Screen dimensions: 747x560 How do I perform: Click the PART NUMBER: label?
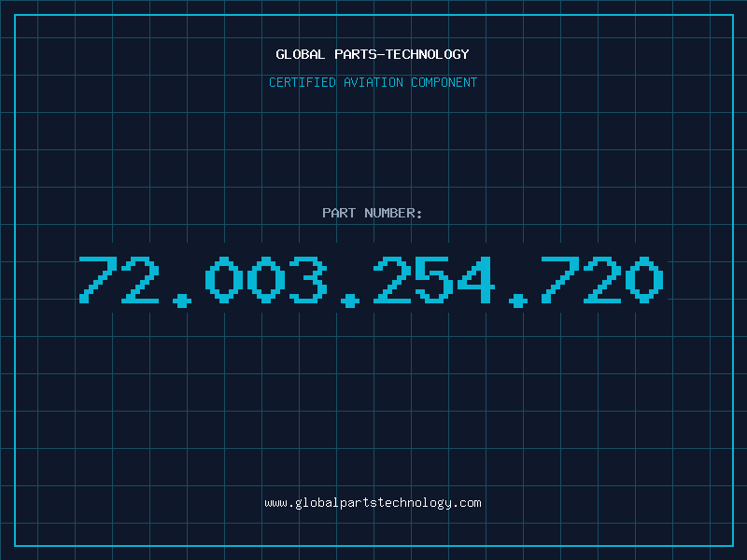[x=373, y=213]
